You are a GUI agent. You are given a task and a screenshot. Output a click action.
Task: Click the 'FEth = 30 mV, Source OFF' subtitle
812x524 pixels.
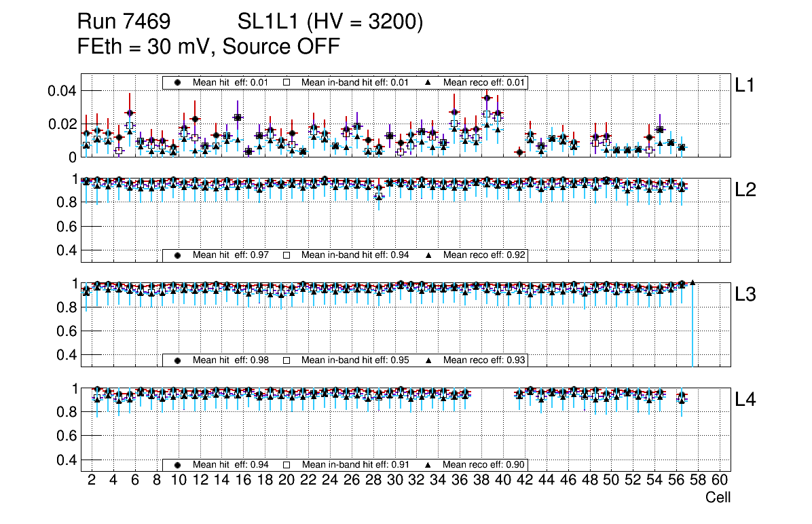click(x=208, y=47)
